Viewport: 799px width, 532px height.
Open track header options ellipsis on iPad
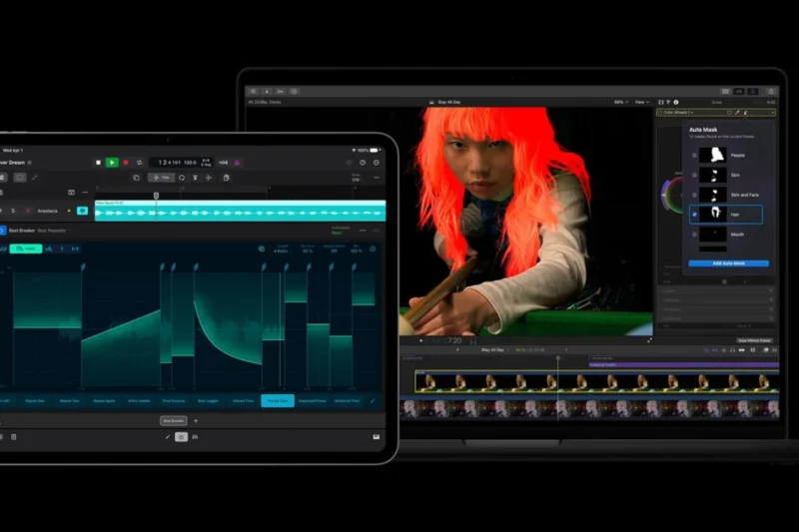(85, 193)
